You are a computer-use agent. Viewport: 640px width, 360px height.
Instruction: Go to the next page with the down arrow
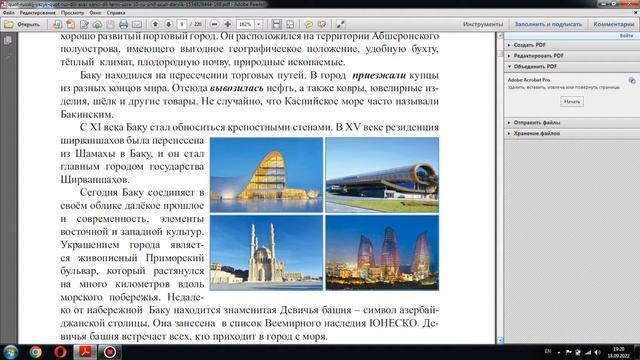tap(169, 24)
